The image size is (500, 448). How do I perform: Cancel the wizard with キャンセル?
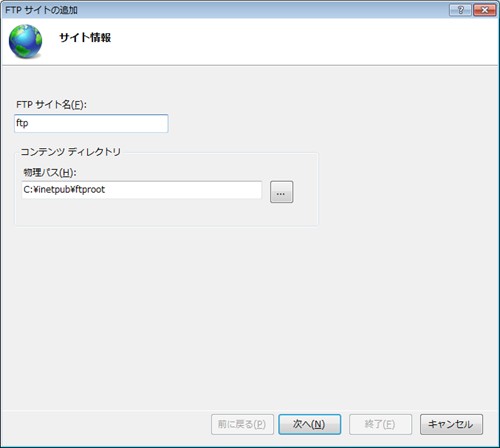[x=451, y=424]
